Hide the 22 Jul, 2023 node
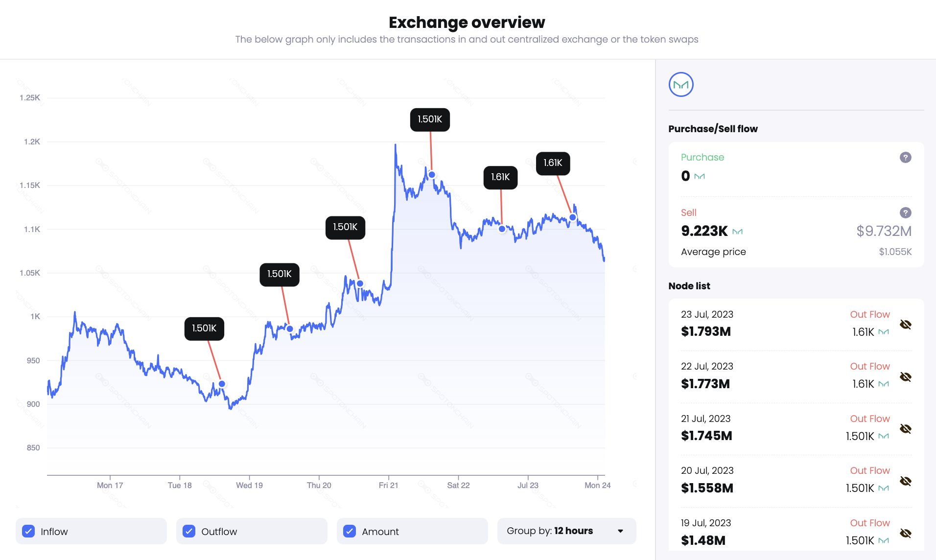 click(906, 377)
